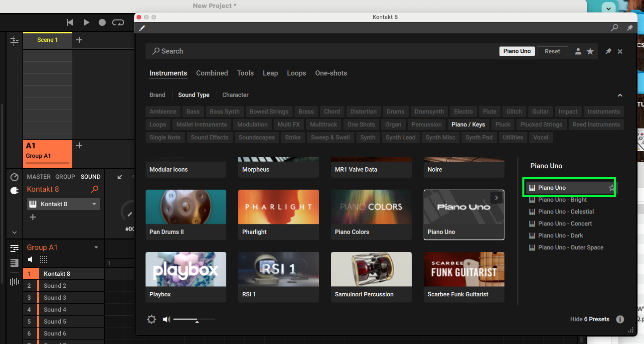This screenshot has width=644, height=344.
Task: Toggle the favorites star filter in search bar
Action: coord(590,51)
